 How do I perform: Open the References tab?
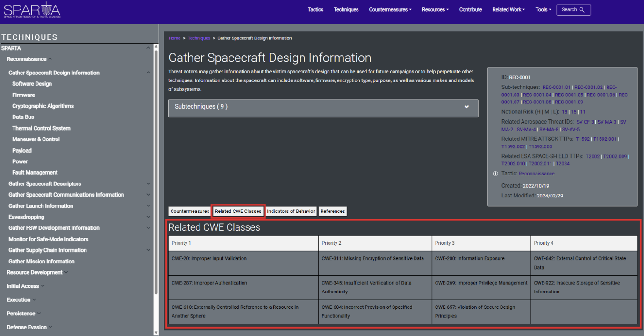click(333, 212)
